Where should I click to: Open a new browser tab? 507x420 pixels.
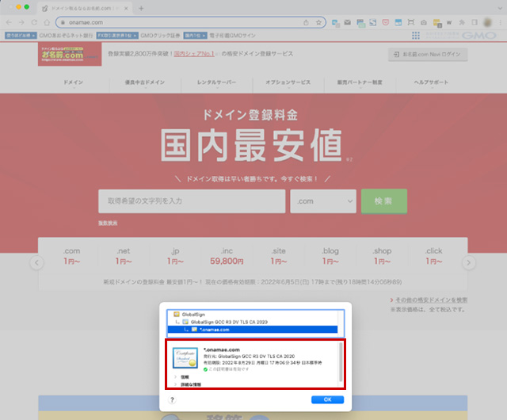click(x=141, y=9)
